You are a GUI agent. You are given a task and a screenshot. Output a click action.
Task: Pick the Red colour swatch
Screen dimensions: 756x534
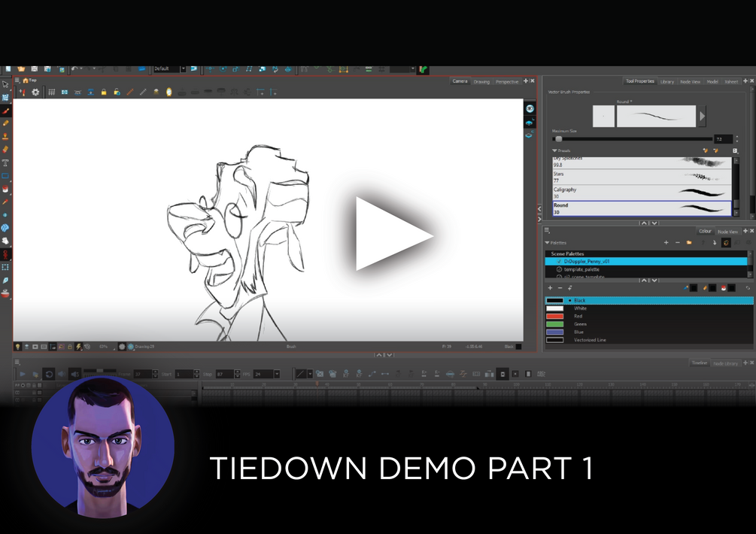[x=554, y=316]
